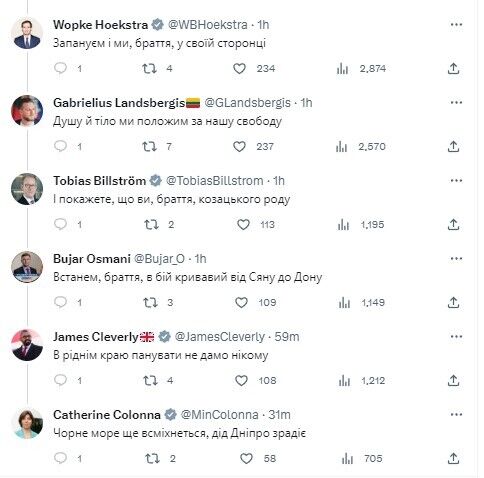484x478 pixels.
Task: Retweet Gabrielius Landsbergis's tweet
Action: point(149,147)
